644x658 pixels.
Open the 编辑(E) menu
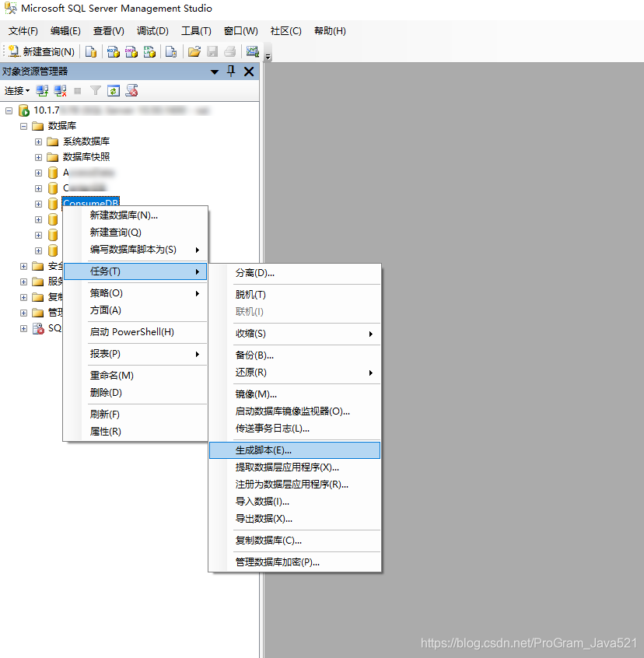(65, 31)
